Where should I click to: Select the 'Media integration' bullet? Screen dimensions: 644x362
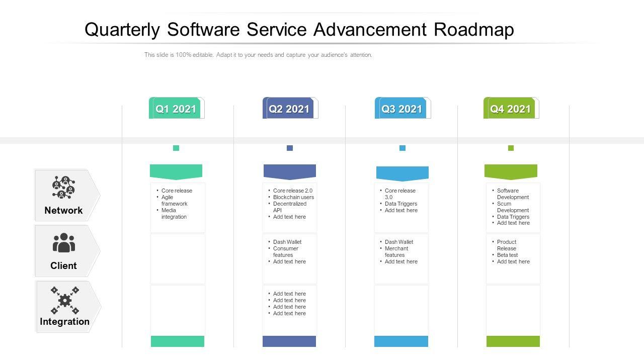click(x=174, y=214)
